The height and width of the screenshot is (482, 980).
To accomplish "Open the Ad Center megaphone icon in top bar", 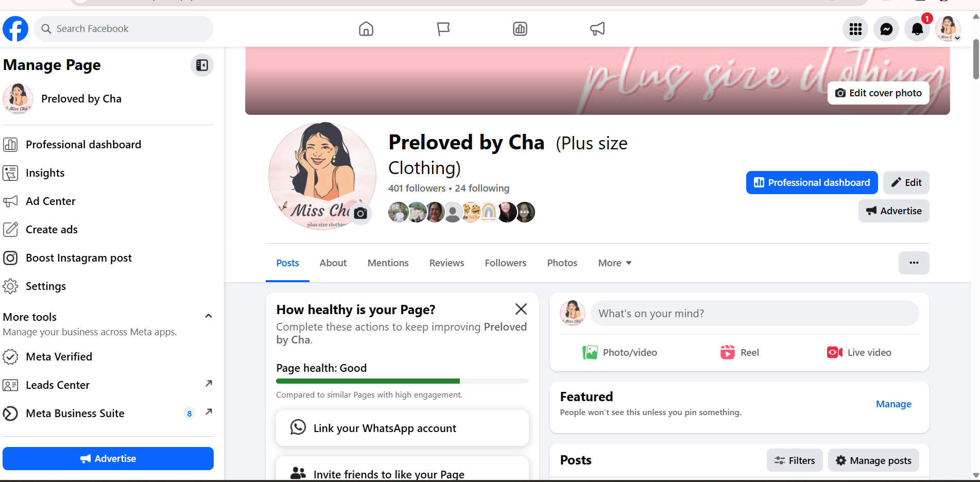I will coord(597,29).
